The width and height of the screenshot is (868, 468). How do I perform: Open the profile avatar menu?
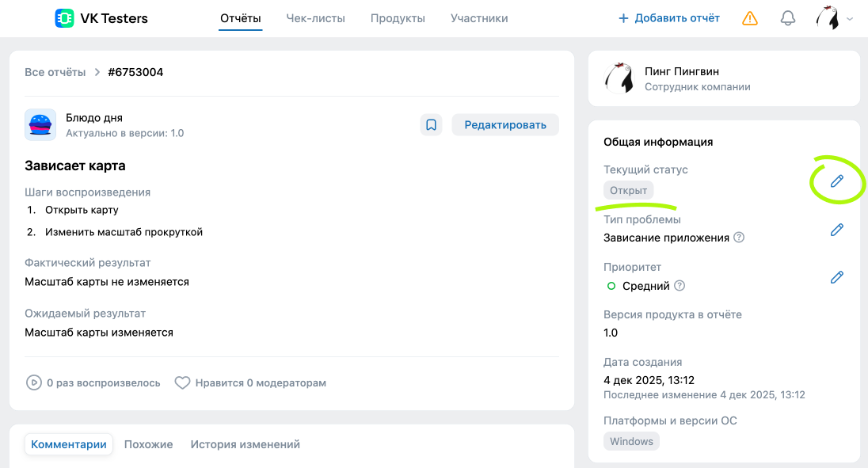pyautogui.click(x=834, y=18)
